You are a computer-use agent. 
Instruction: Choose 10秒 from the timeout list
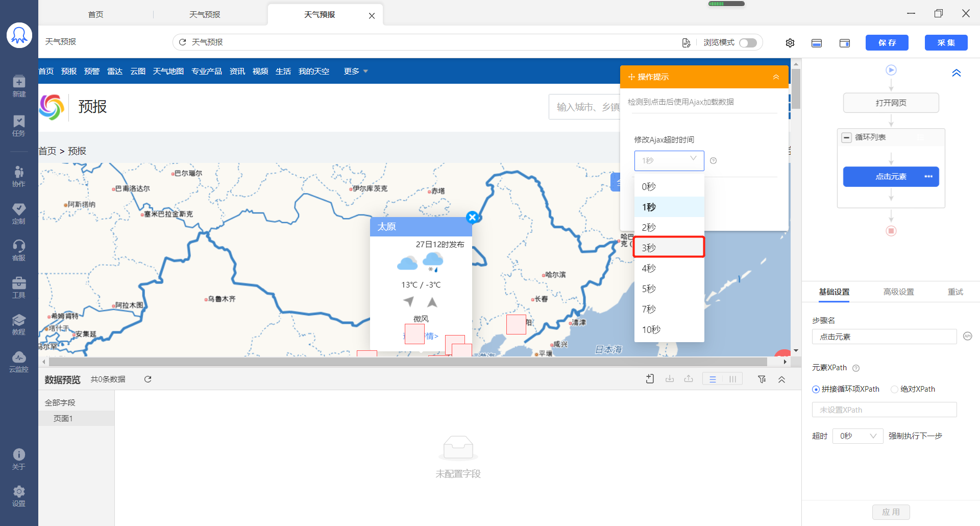(x=669, y=329)
